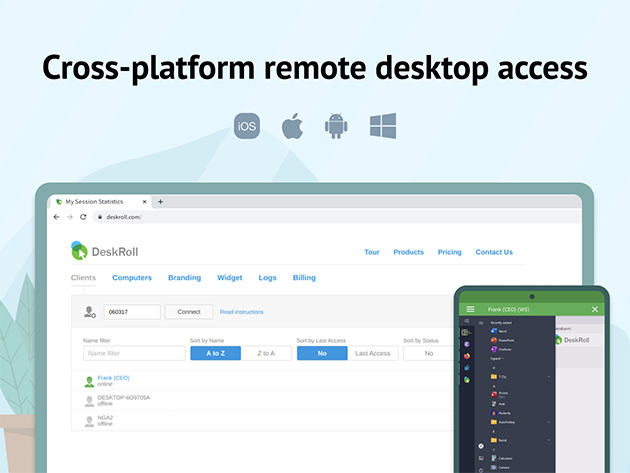
Task: Select the A to Z sort toggle
Action: point(215,353)
